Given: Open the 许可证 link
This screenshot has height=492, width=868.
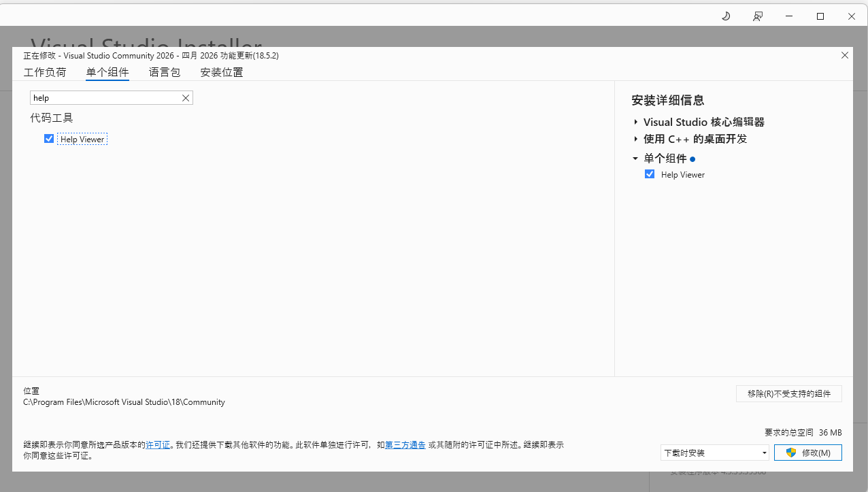Looking at the screenshot, I should click(158, 445).
